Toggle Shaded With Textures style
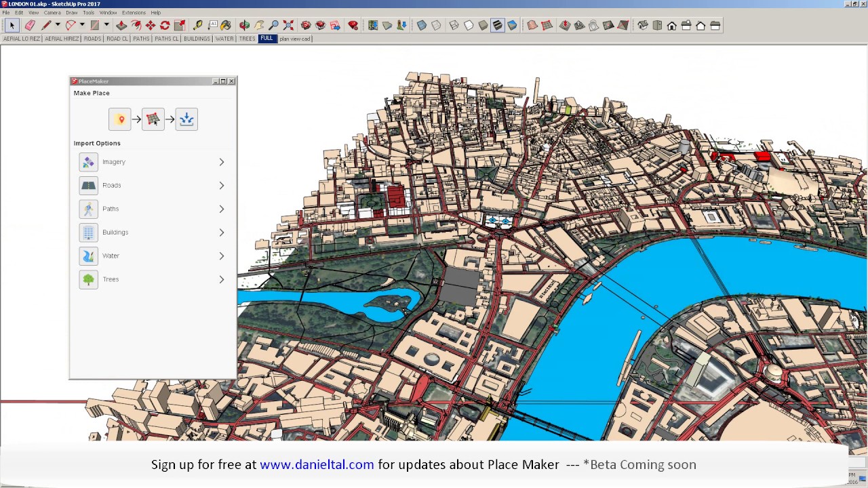Viewport: 868px width, 488px height. pos(498,25)
